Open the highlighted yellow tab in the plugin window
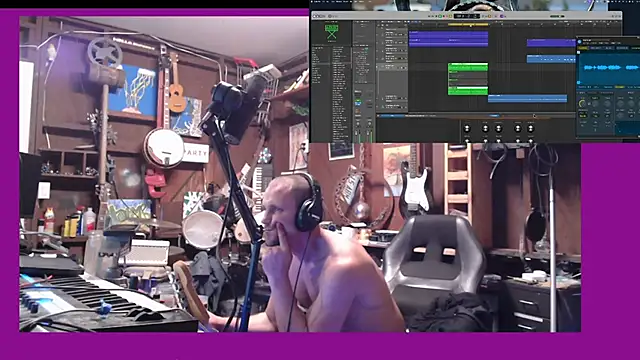The width and height of the screenshot is (640, 360). pyautogui.click(x=583, y=48)
